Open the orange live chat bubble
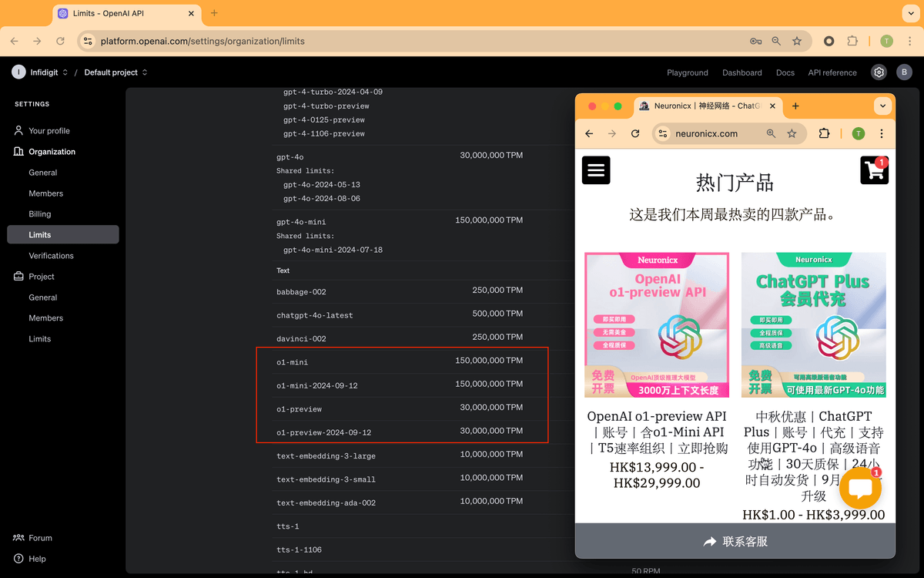Viewport: 924px width, 578px height. click(860, 488)
